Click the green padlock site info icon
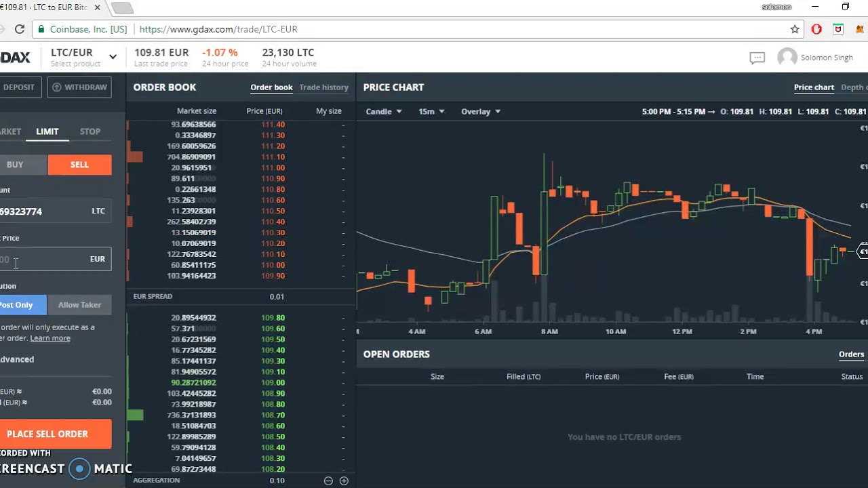The height and width of the screenshot is (488, 868). pos(42,29)
